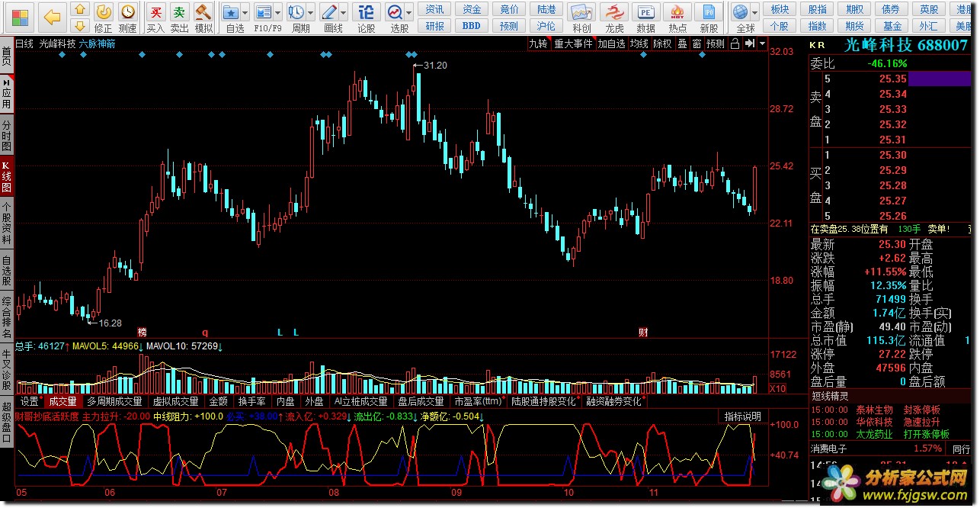The height and width of the screenshot is (508, 980).
Task: Toggle the 九转 indicator on the chart
Action: coord(539,43)
